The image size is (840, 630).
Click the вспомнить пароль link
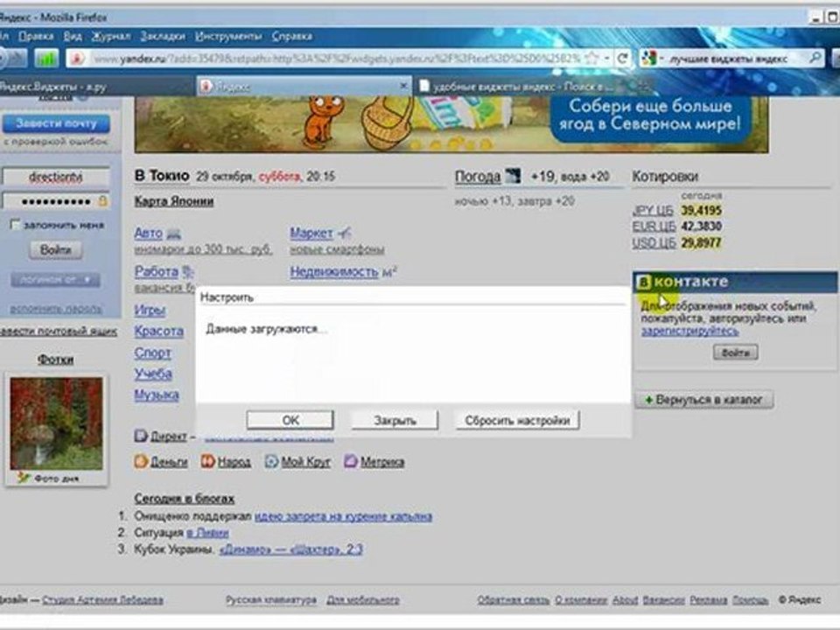(56, 309)
